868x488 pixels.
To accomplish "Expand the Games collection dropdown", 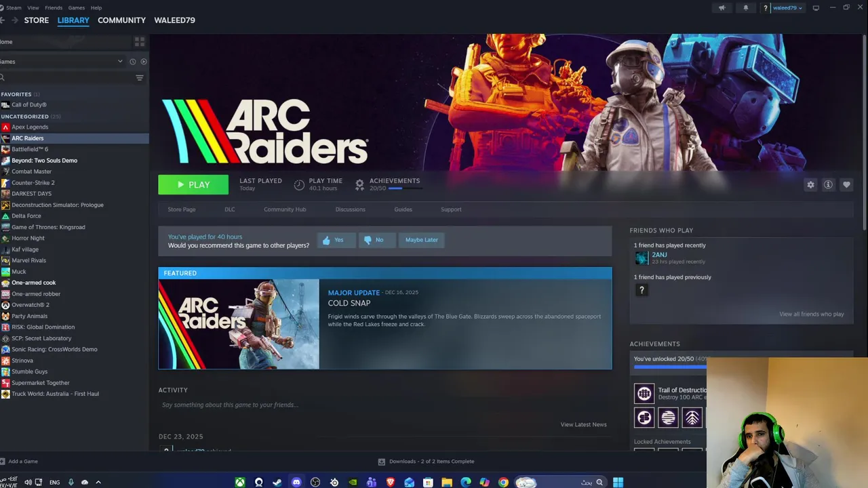I will [x=120, y=62].
